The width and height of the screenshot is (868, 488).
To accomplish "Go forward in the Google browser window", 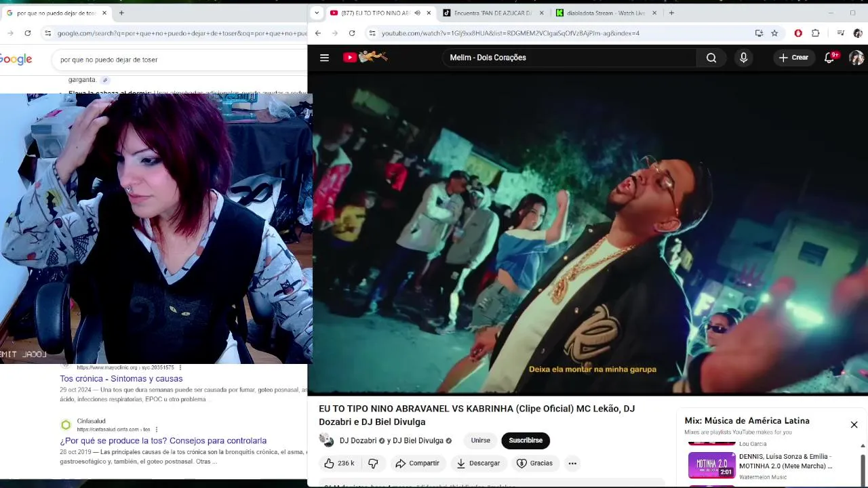I will (x=10, y=33).
